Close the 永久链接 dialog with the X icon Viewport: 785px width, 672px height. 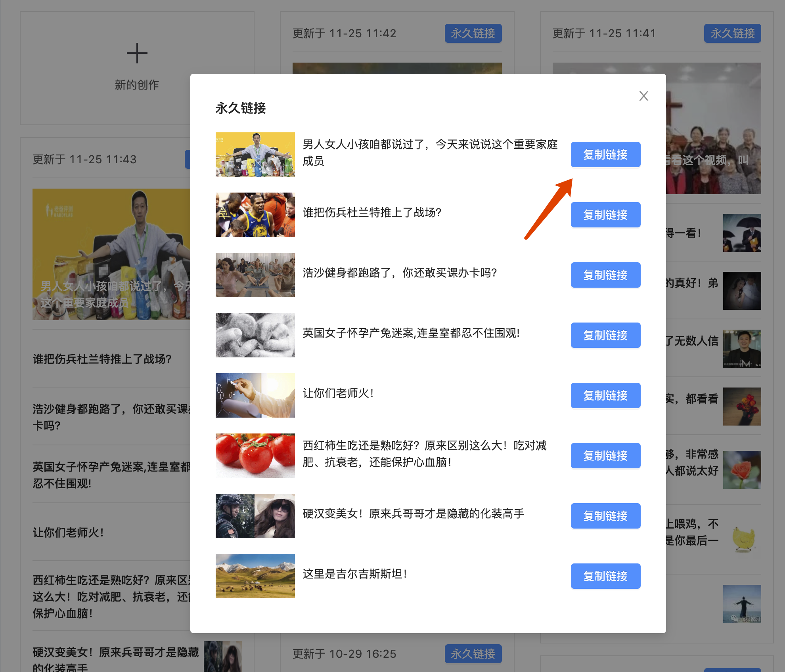643,96
